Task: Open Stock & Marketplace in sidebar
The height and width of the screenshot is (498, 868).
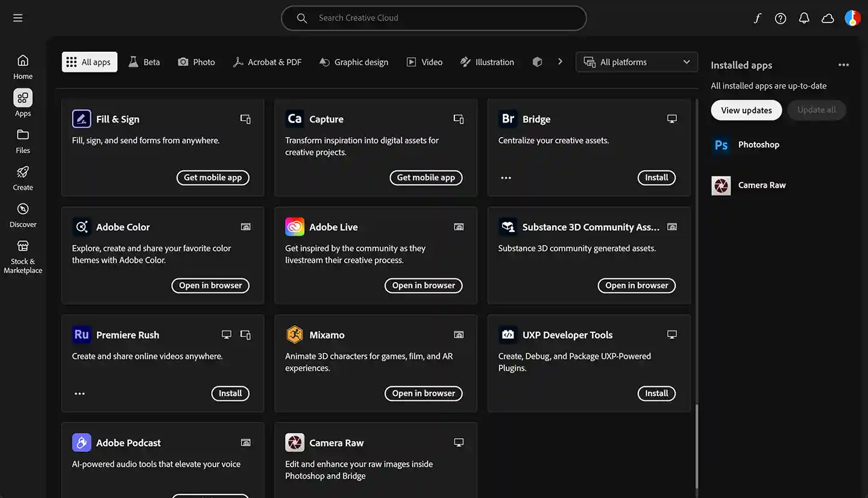Action: click(23, 257)
